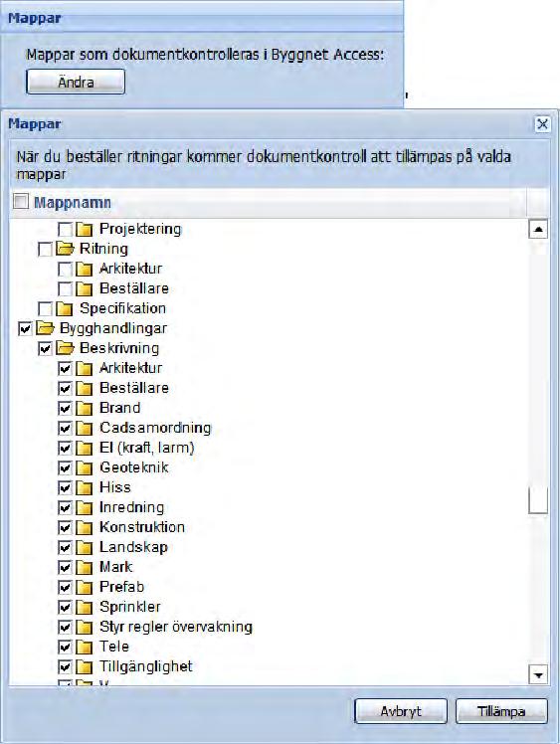
Task: Click the Bygghandlingar open folder icon
Action: click(45, 328)
